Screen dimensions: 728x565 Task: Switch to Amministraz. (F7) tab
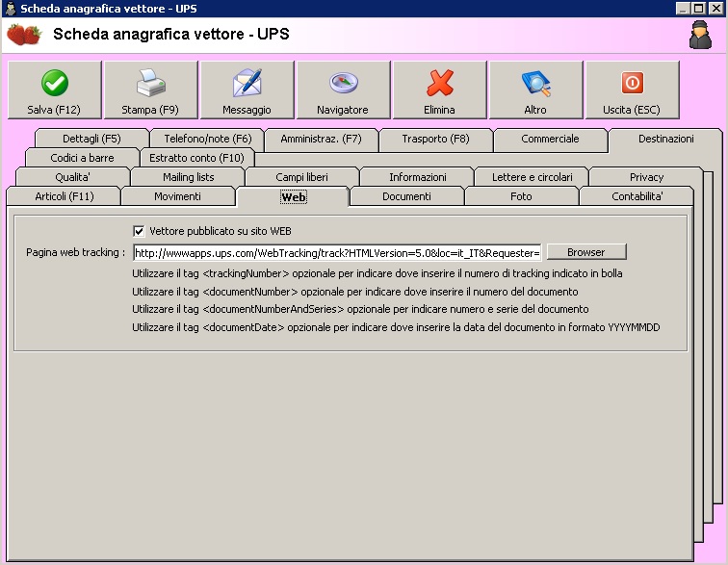pos(321,139)
